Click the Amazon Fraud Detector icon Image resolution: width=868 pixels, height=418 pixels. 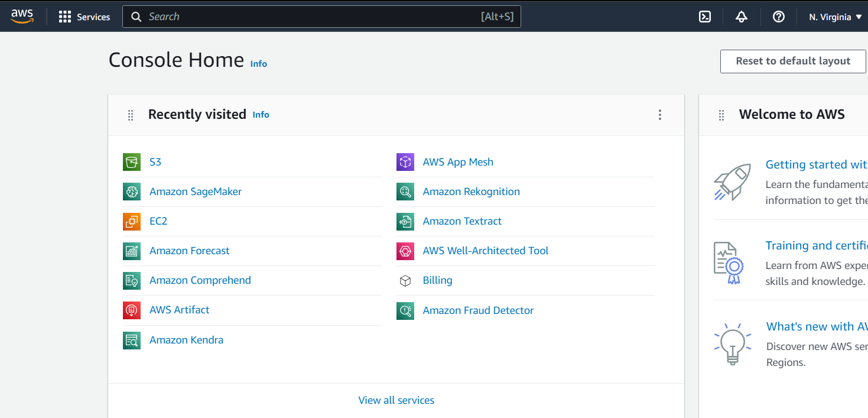405,310
